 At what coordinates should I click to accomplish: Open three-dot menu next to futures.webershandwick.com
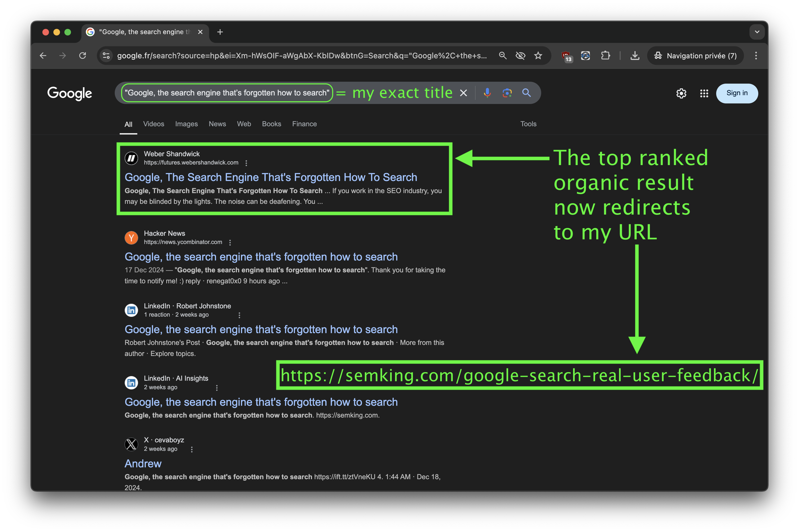[x=246, y=163]
